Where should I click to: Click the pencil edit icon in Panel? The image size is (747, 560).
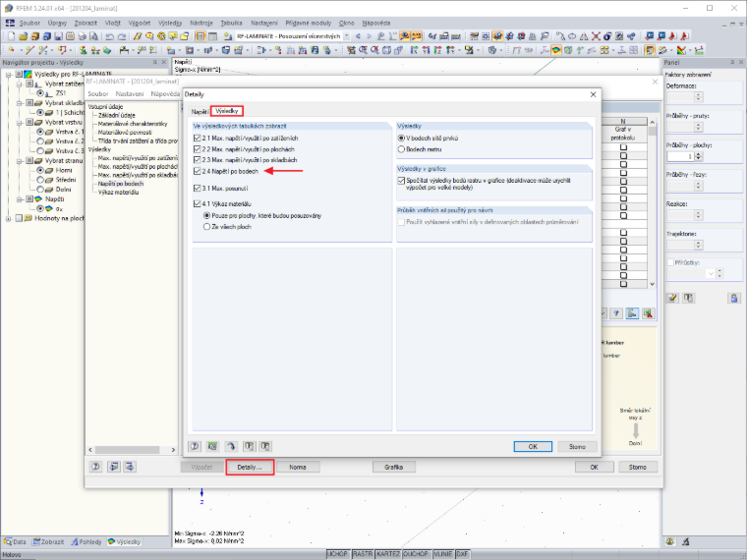pyautogui.click(x=672, y=298)
